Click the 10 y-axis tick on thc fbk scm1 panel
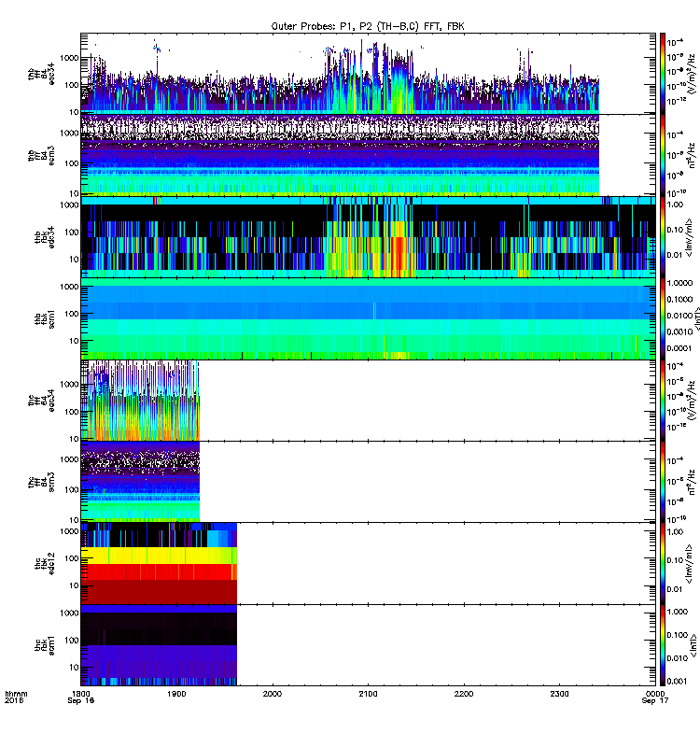This screenshot has width=700, height=747. click(x=75, y=668)
